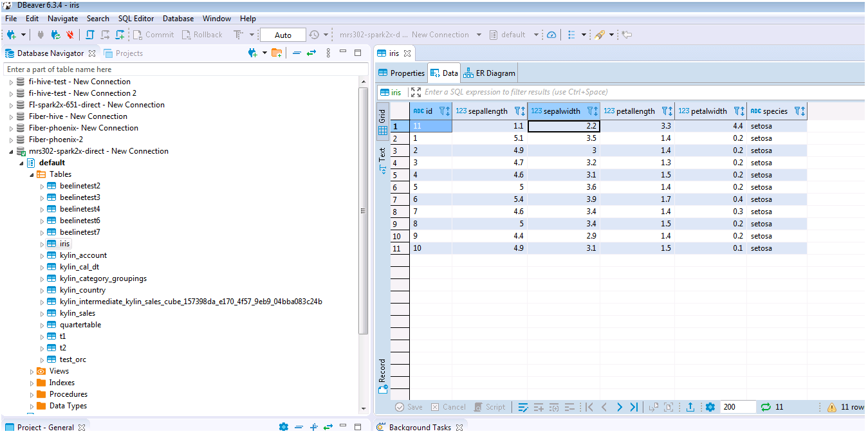
Task: Switch to the ER Diagram tab
Action: click(x=489, y=73)
